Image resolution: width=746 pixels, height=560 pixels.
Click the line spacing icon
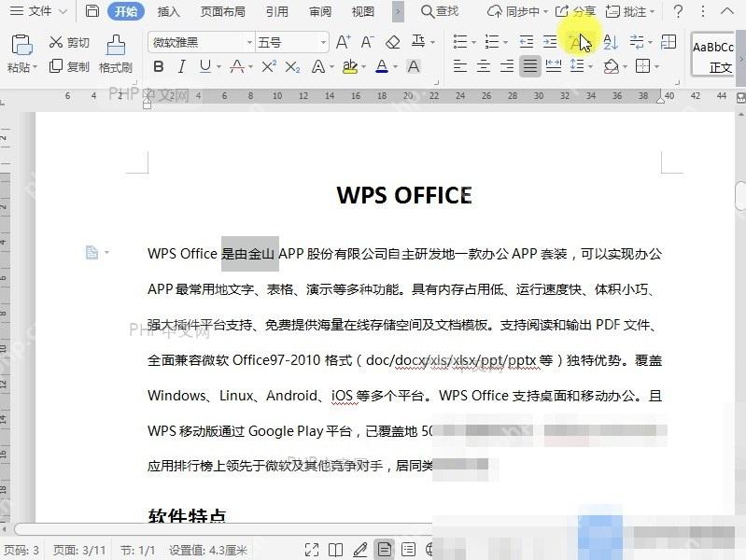(577, 66)
